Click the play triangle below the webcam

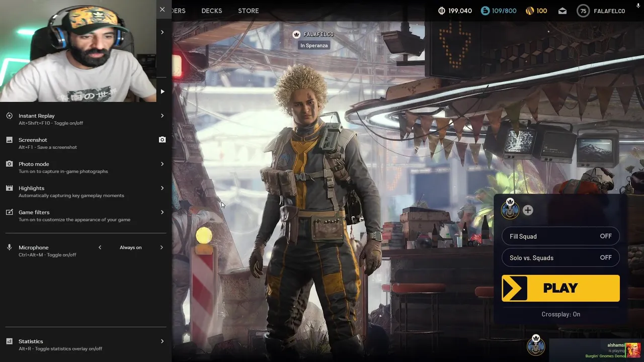click(x=162, y=92)
